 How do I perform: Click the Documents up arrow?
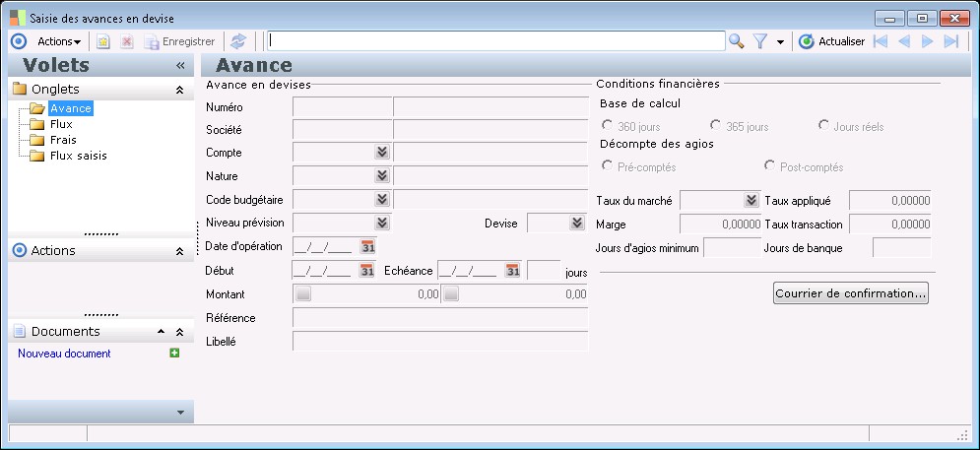(161, 332)
